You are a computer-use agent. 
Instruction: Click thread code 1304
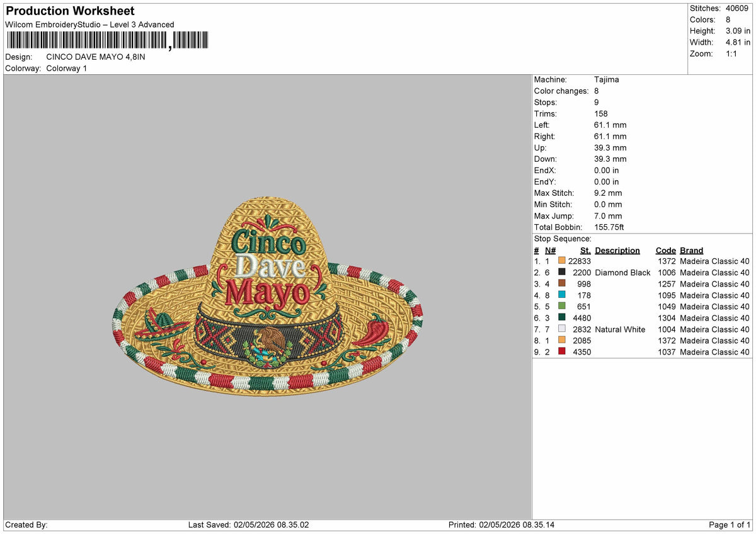point(667,317)
